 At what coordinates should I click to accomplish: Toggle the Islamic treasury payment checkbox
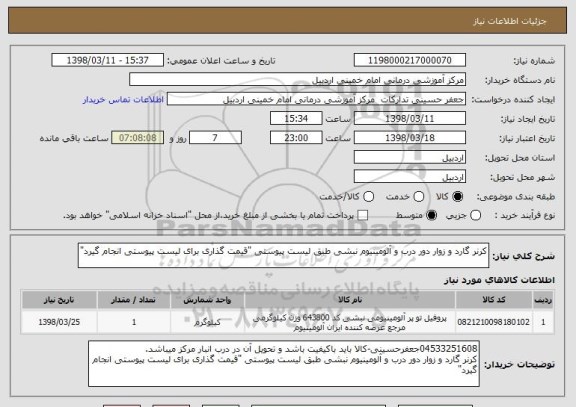(363, 215)
